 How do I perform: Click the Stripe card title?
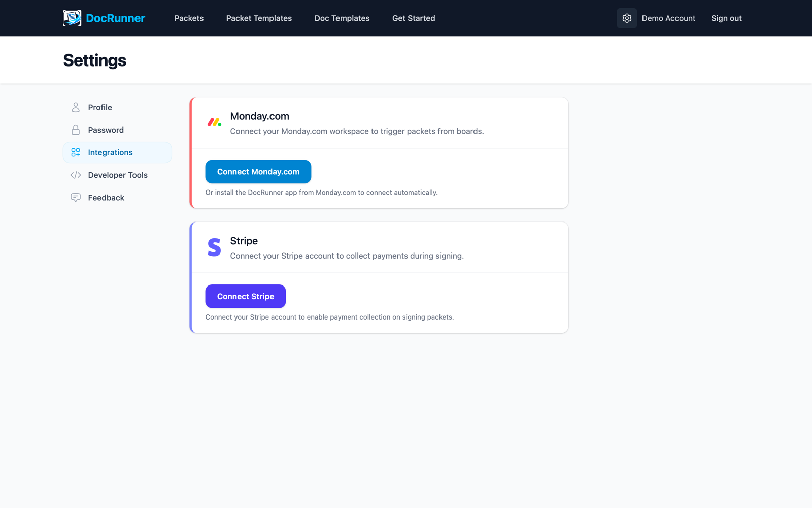tap(244, 241)
